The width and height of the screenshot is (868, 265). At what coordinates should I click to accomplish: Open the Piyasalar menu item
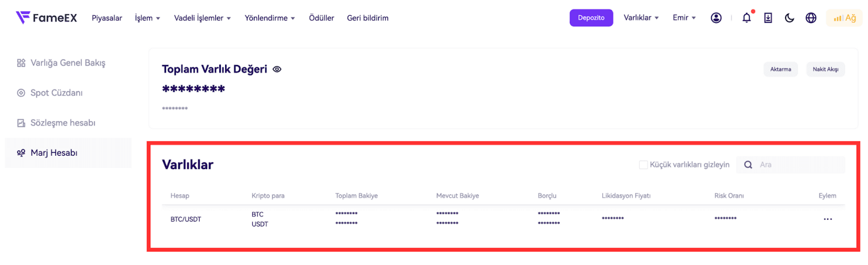point(107,18)
